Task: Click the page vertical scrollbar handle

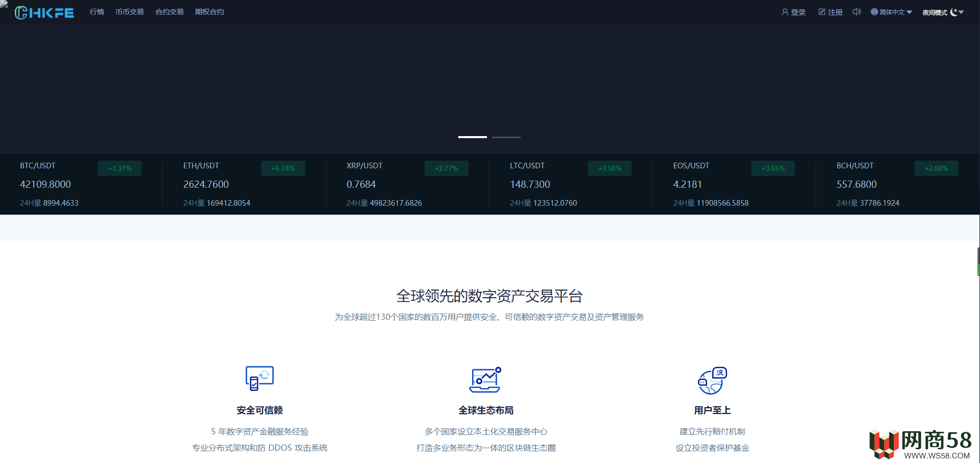Action: (x=978, y=262)
